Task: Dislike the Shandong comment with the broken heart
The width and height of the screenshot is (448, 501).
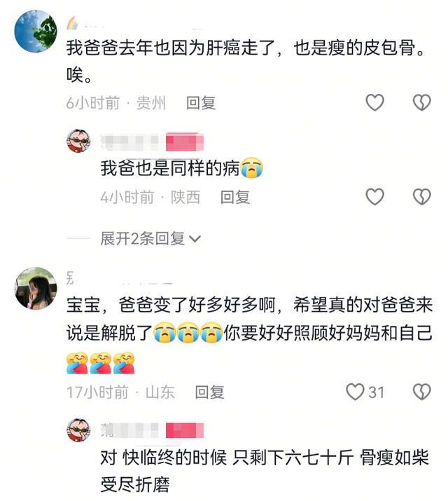Action: click(x=422, y=392)
